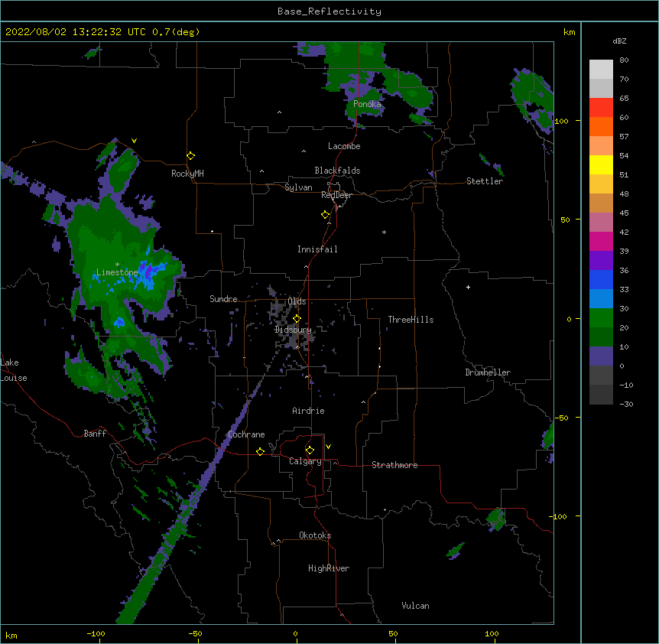Select the Okotoks label
The width and height of the screenshot is (659, 644).
click(x=315, y=535)
